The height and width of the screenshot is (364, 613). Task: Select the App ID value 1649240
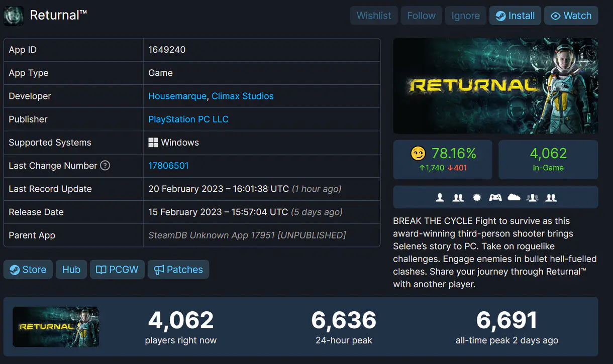tap(167, 50)
